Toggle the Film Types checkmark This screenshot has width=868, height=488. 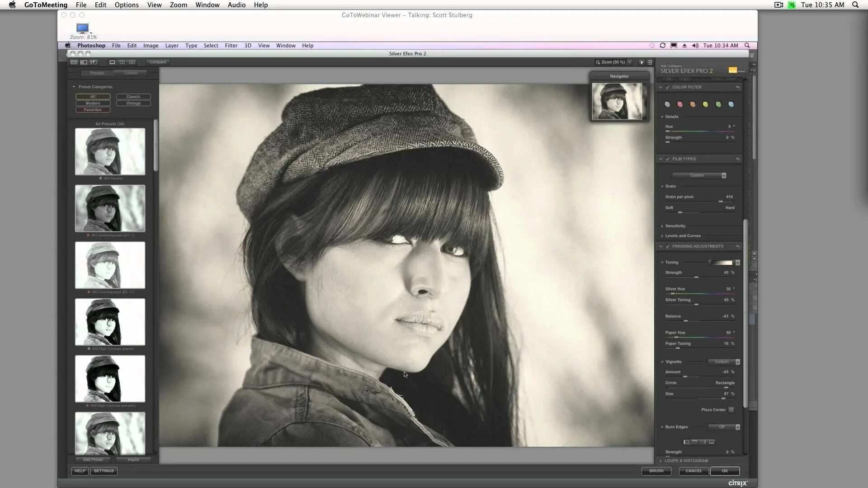pyautogui.click(x=668, y=159)
